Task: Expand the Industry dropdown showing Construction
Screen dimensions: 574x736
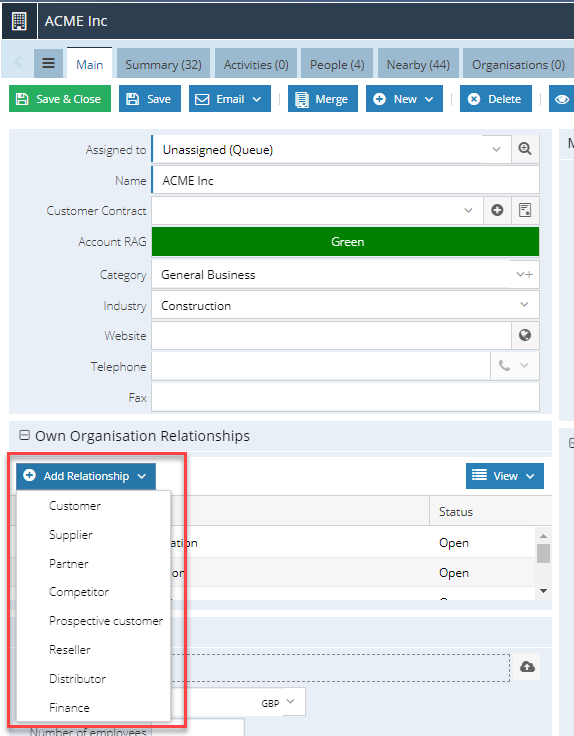Action: click(x=524, y=305)
